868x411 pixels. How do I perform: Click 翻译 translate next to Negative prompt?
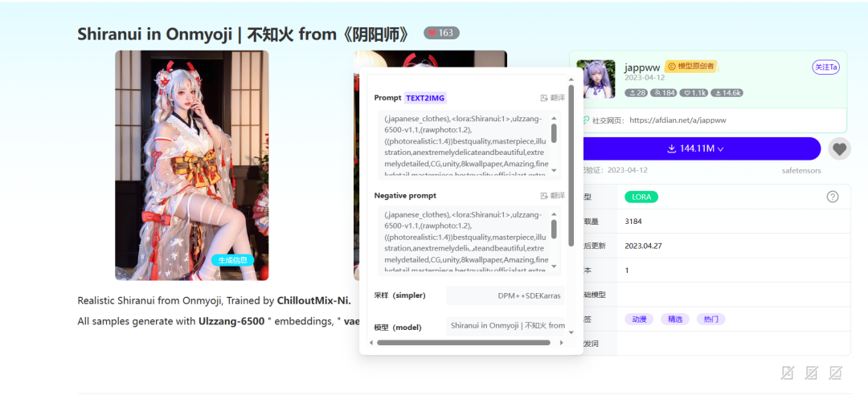(553, 196)
